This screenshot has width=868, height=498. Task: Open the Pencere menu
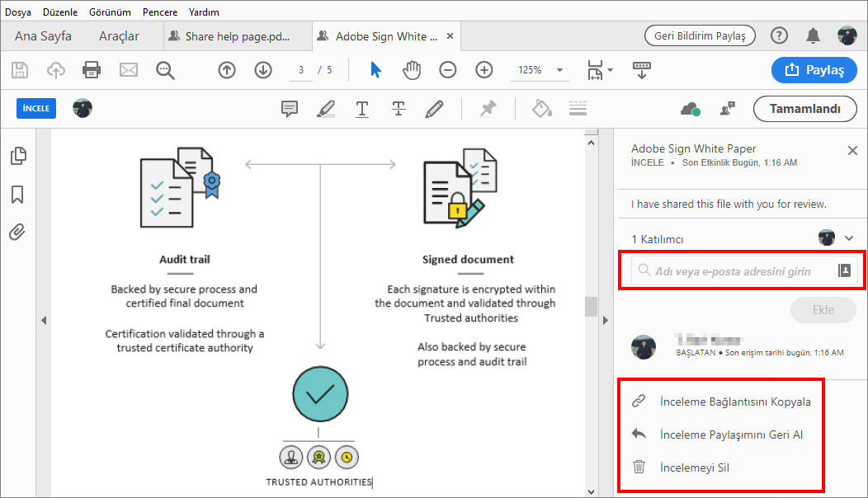(x=160, y=12)
